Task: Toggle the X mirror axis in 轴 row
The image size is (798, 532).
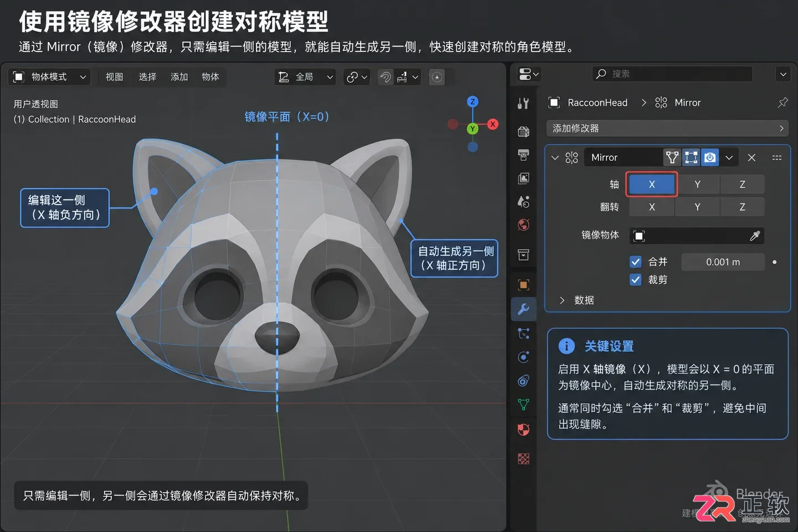Action: click(x=652, y=185)
